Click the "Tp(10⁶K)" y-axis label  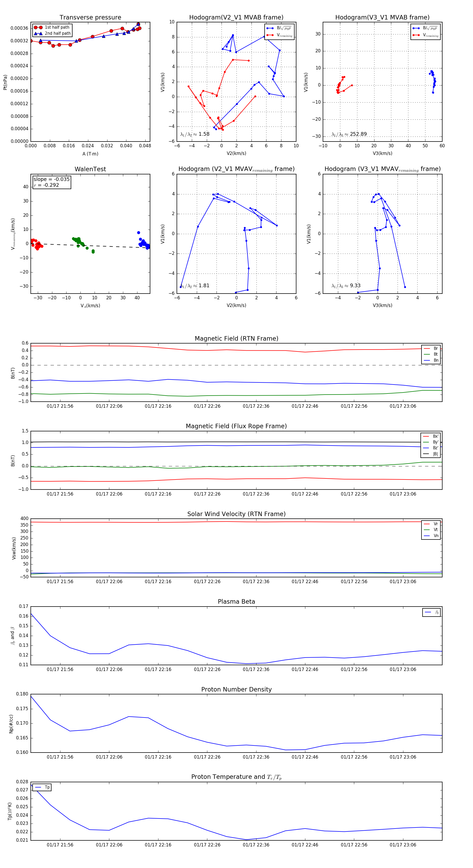click(x=9, y=811)
